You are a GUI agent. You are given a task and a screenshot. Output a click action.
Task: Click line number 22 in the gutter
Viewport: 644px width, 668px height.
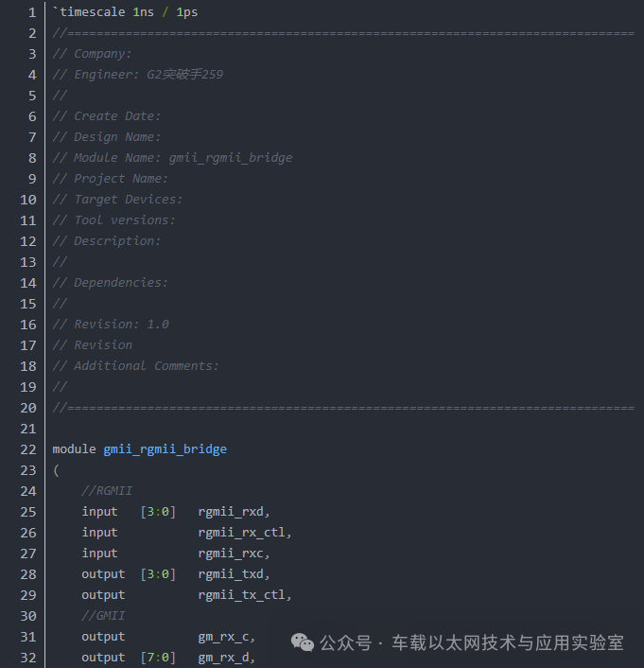28,449
